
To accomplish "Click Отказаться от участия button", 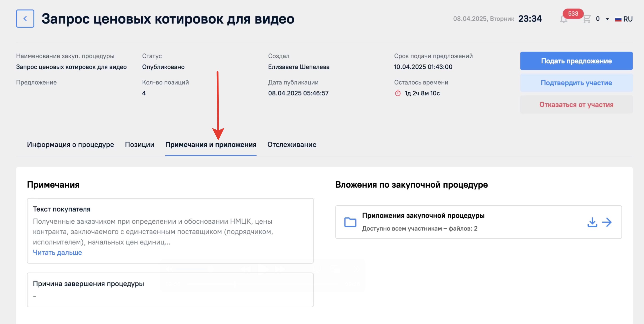I will 576,104.
